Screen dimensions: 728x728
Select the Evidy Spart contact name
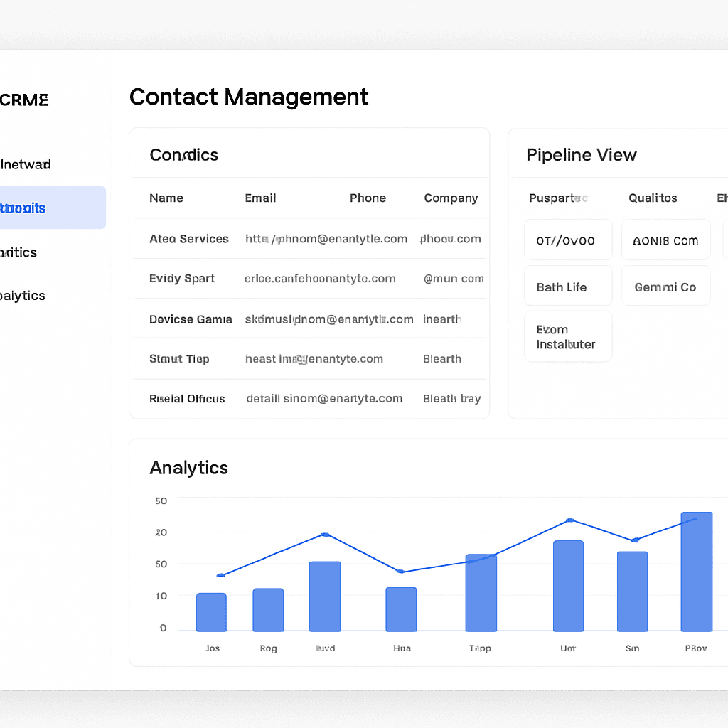click(182, 279)
